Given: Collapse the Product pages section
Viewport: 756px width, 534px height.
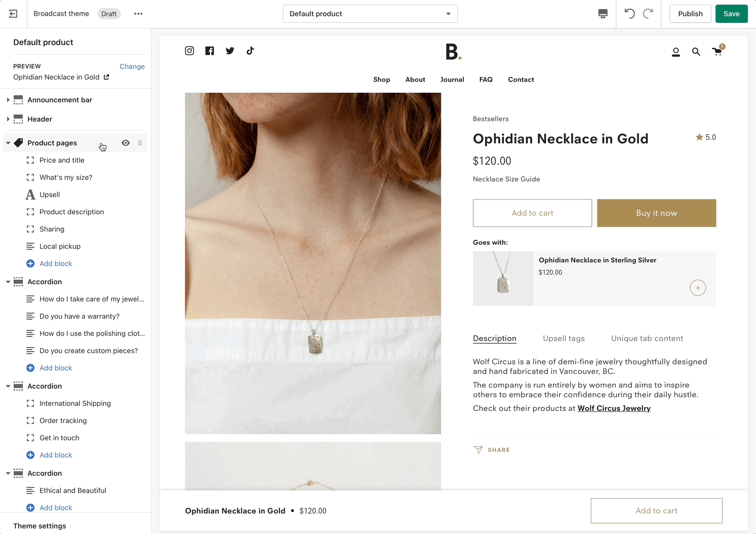Looking at the screenshot, I should point(8,143).
